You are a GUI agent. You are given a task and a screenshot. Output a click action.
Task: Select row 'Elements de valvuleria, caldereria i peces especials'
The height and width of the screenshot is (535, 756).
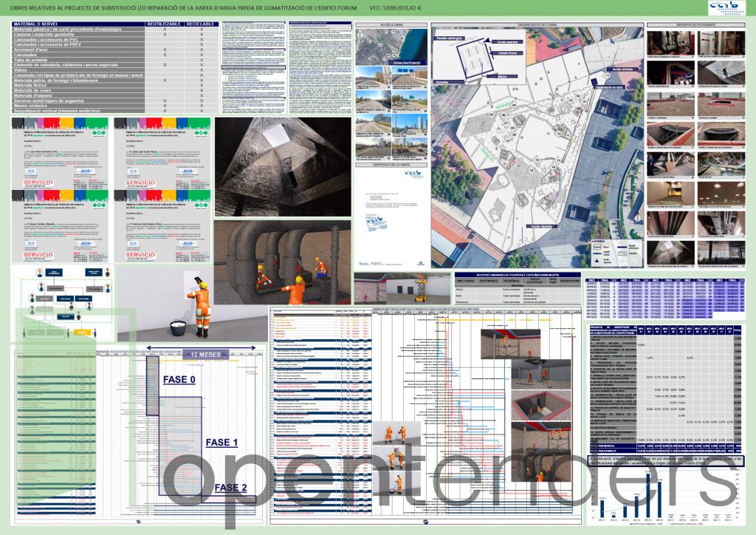point(114,64)
